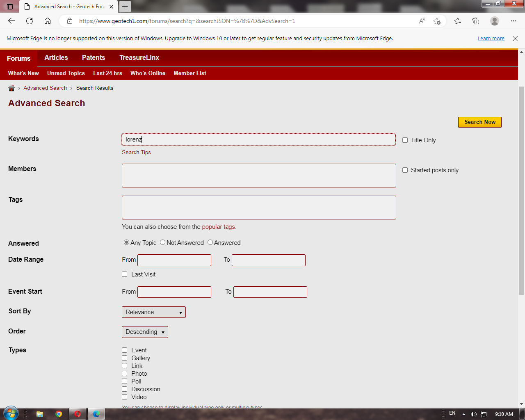Go back to the previous page
525x420 pixels.
coord(11,21)
